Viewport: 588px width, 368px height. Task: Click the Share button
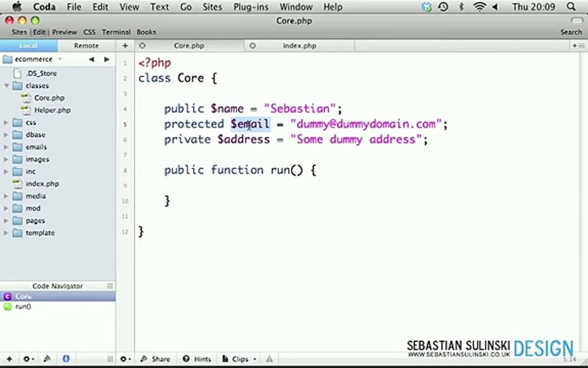click(x=155, y=359)
